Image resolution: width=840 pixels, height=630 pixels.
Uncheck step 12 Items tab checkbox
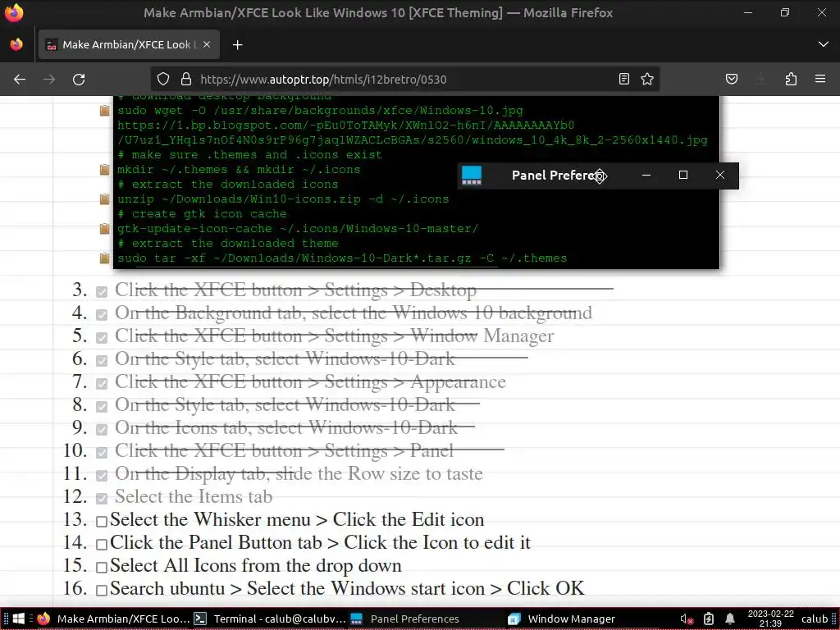click(102, 499)
